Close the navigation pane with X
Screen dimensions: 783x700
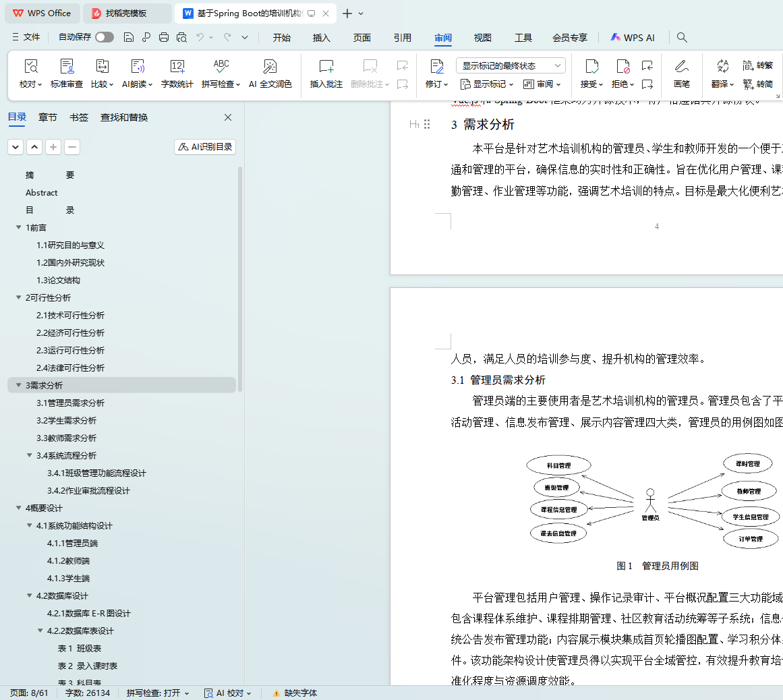pyautogui.click(x=228, y=117)
